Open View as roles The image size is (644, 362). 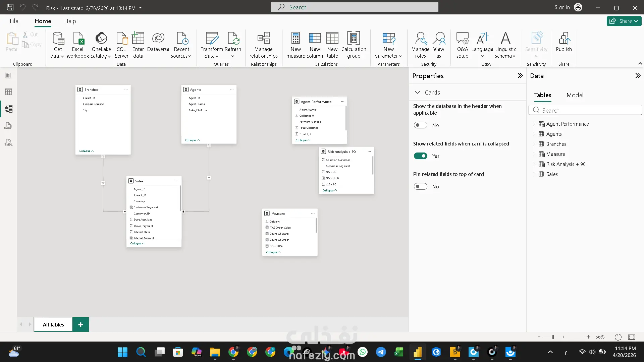(439, 45)
